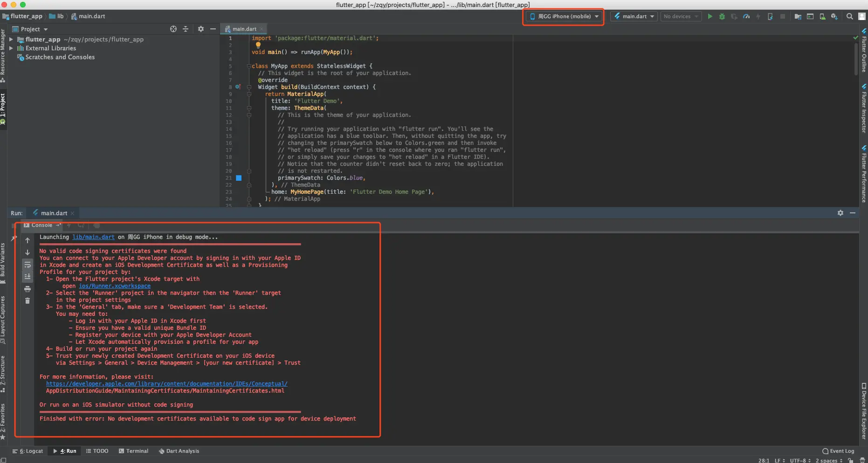
Task: Clear console with the trash icon
Action: tap(28, 301)
